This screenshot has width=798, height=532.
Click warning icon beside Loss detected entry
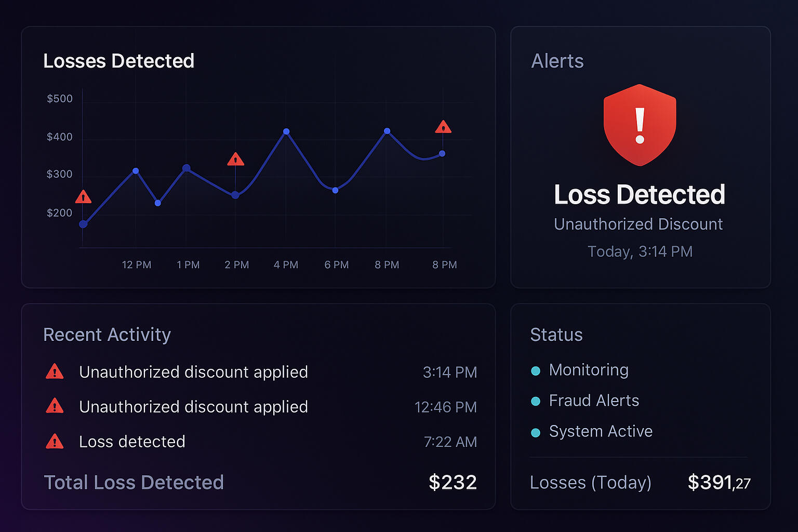55,442
